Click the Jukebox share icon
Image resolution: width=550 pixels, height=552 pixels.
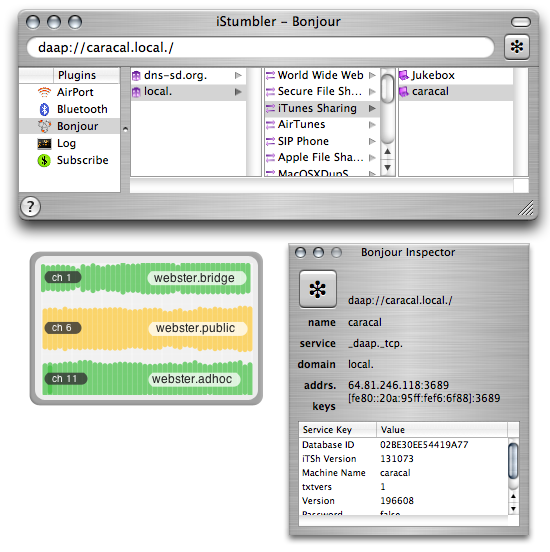404,75
